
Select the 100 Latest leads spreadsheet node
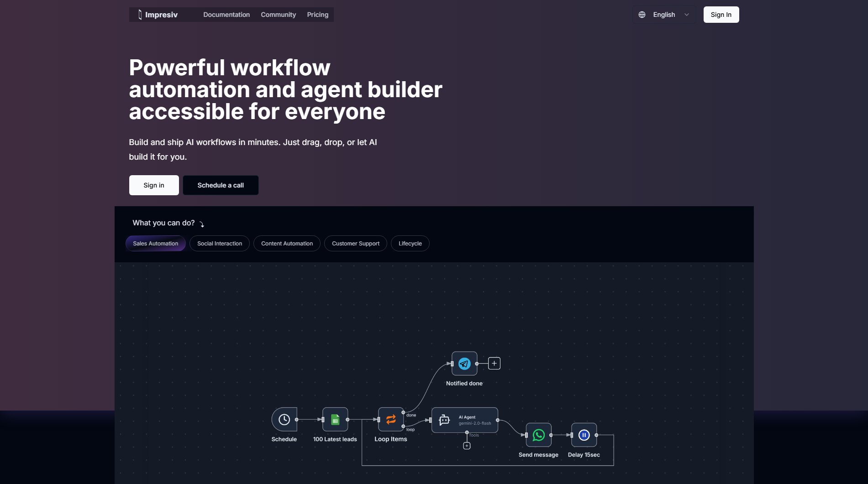click(335, 419)
